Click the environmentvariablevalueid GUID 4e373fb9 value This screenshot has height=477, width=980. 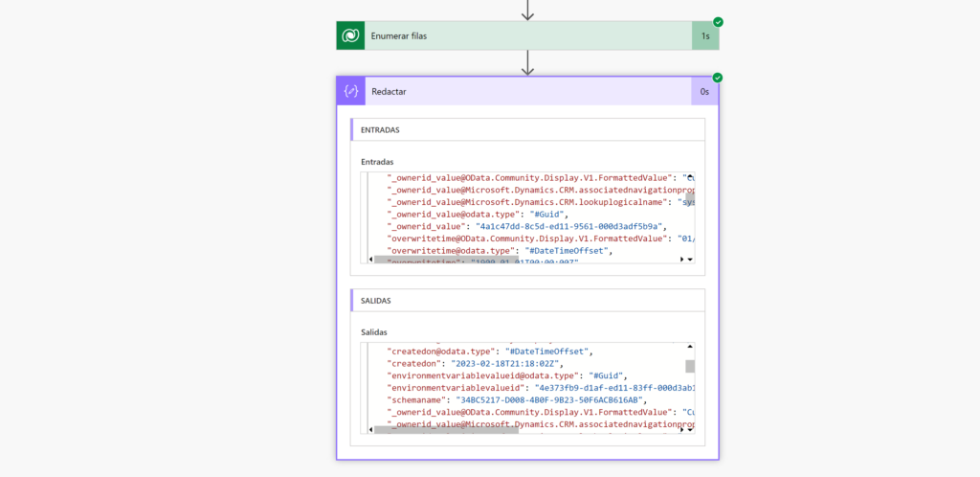click(614, 388)
